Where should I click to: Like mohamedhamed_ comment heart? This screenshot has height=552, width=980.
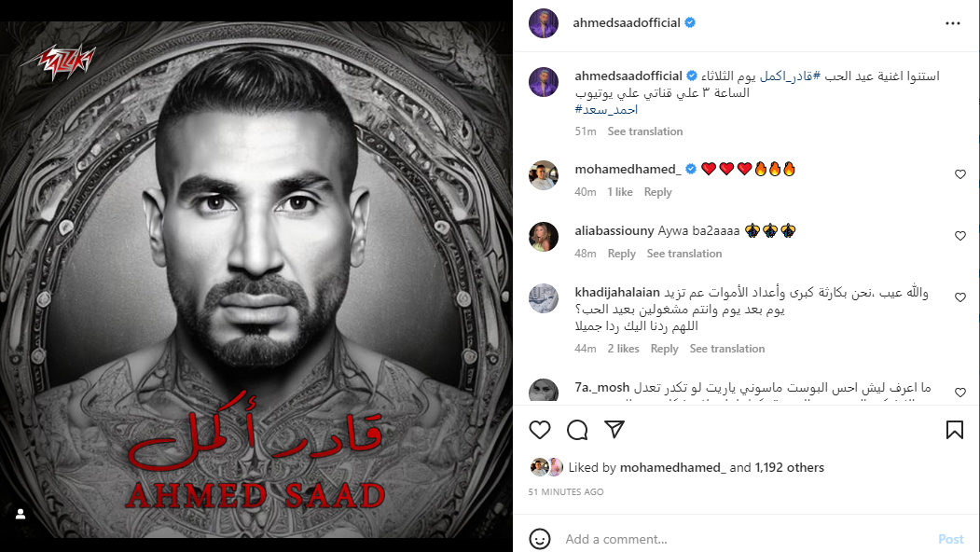(960, 174)
